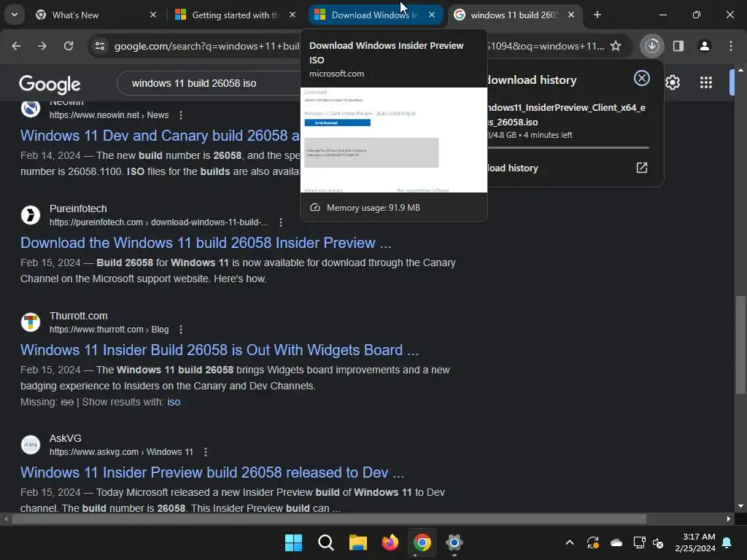Click the tab preview thumbnail image

pos(393,140)
